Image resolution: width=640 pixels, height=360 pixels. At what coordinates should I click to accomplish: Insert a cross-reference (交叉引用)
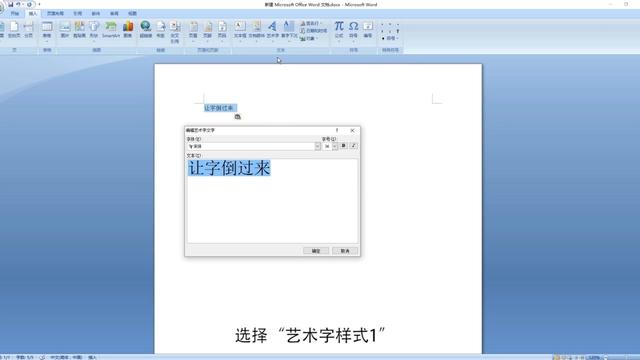click(x=175, y=32)
